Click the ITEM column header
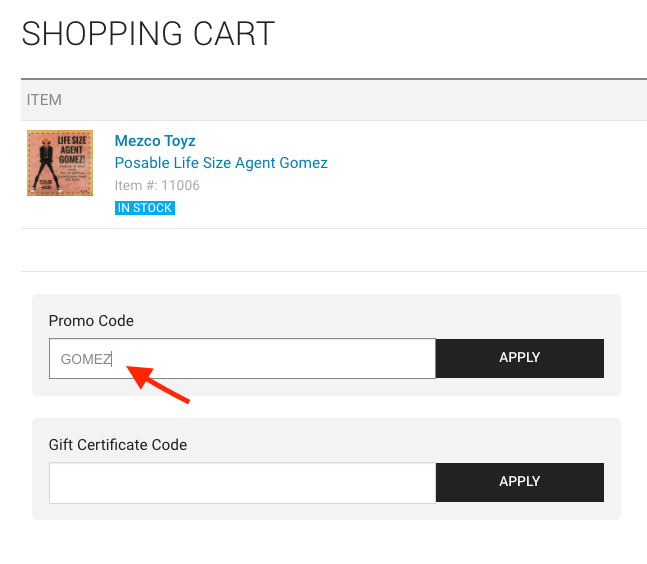Viewport: 647px width, 564px height. (44, 100)
